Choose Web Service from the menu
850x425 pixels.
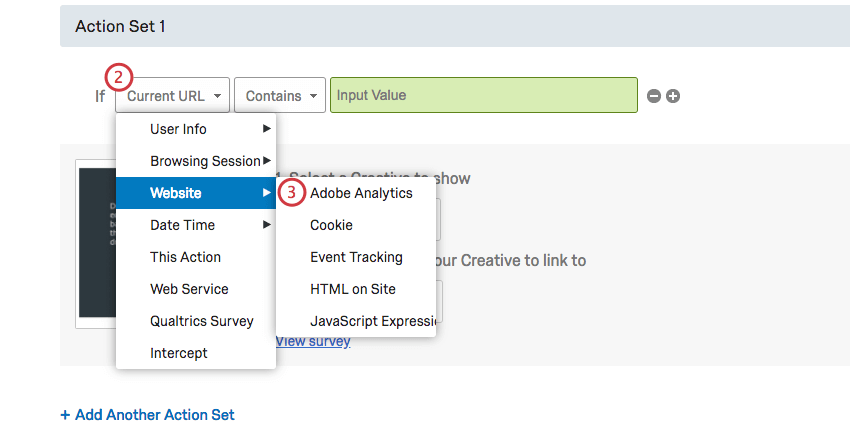click(x=189, y=289)
